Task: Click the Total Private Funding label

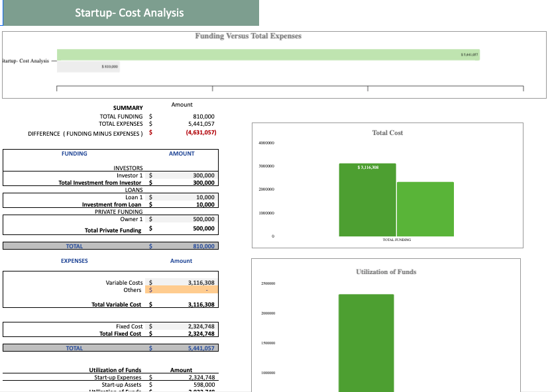Action: [113, 230]
